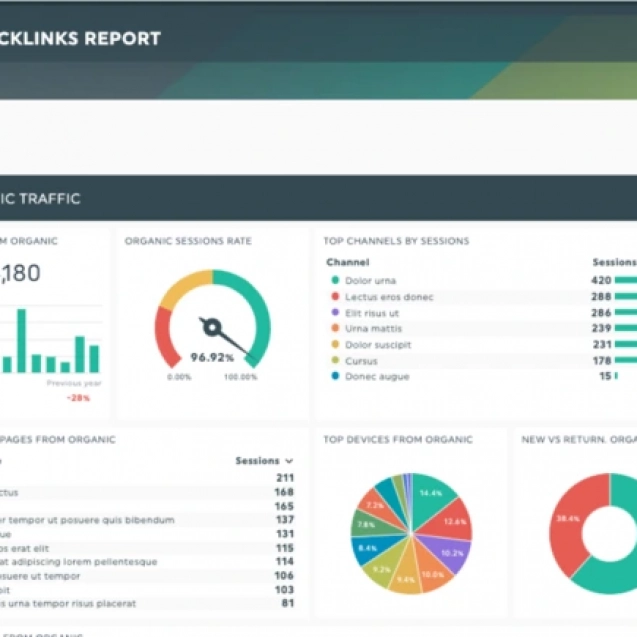
Task: Click the purple dot beside Elit risus ut
Action: pos(335,313)
